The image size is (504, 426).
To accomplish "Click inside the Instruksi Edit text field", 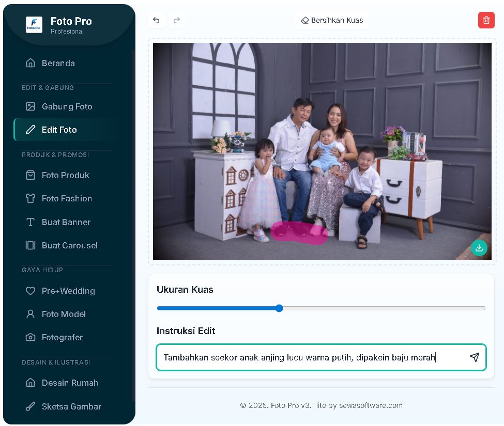I will [x=310, y=357].
